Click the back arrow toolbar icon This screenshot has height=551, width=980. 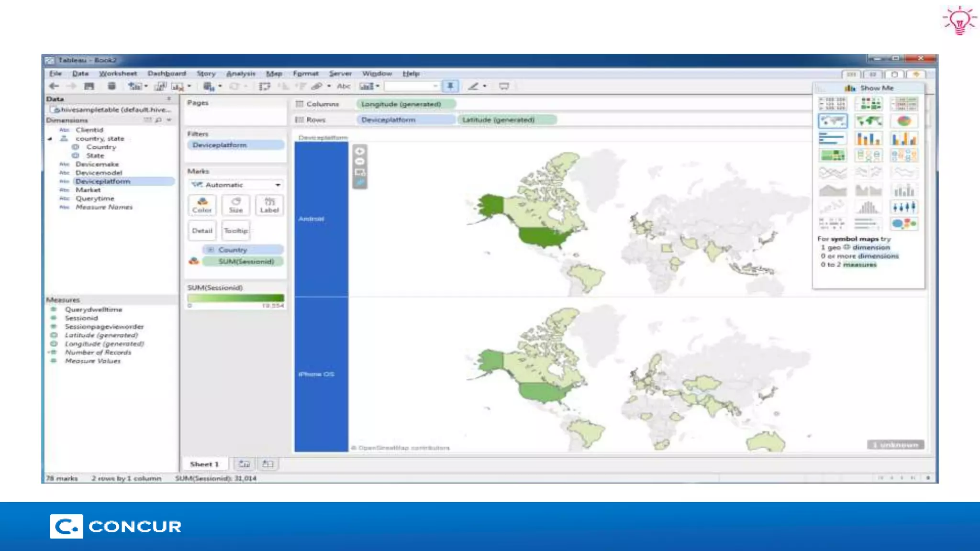click(54, 86)
